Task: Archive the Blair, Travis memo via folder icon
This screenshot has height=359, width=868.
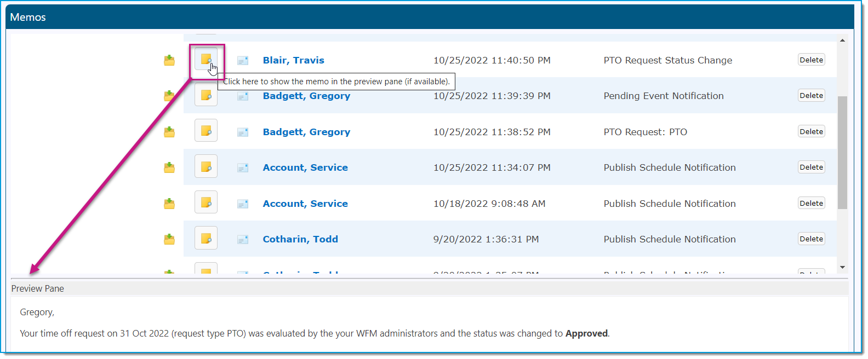Action: tap(169, 60)
